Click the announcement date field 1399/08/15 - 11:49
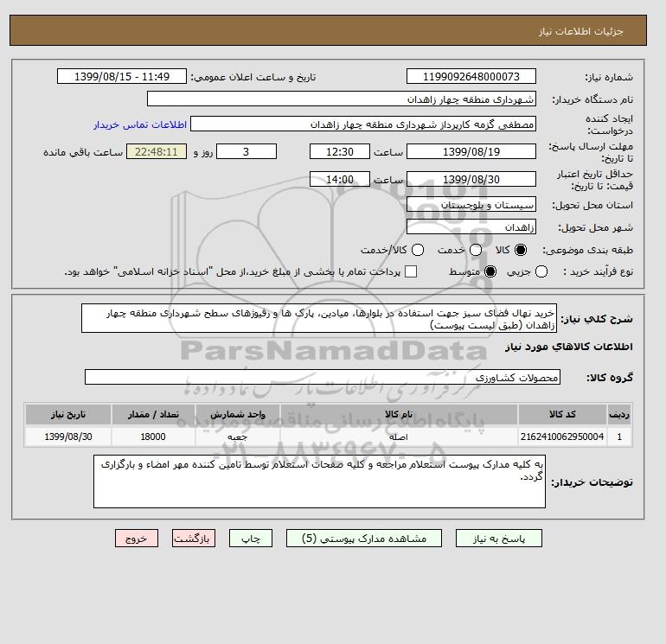This screenshot has height=644, width=666. tap(122, 76)
